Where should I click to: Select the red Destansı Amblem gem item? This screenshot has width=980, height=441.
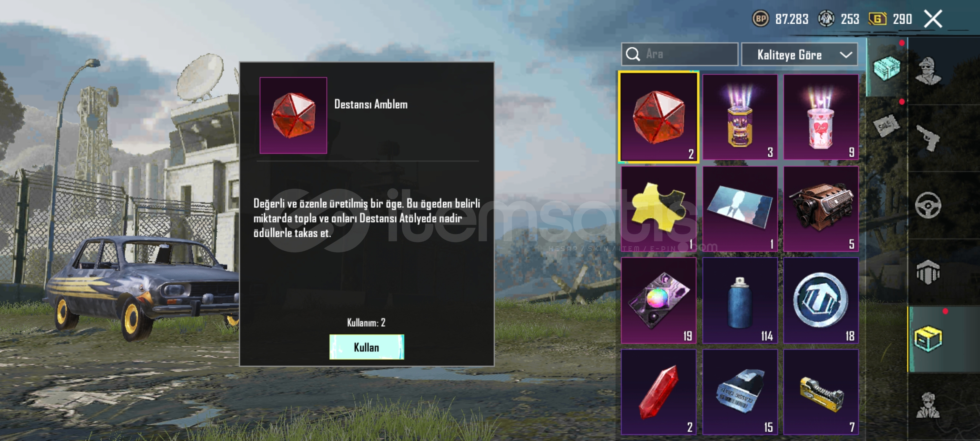click(659, 117)
